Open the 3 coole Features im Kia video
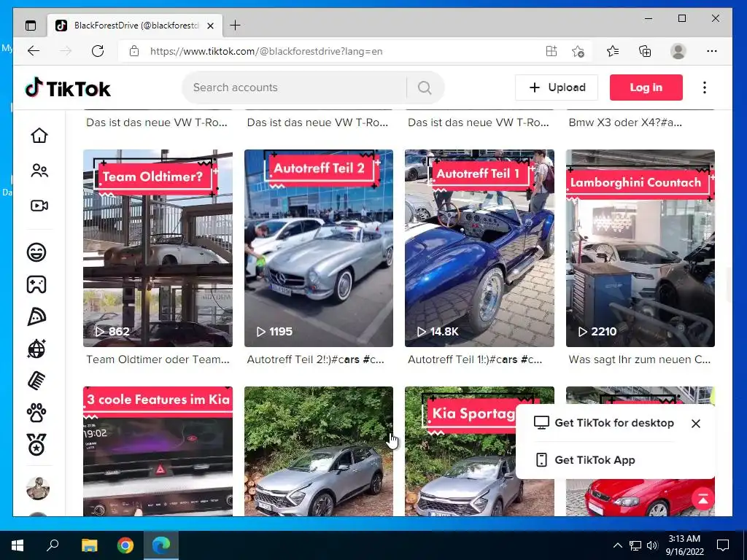This screenshot has width=747, height=560. [x=158, y=451]
